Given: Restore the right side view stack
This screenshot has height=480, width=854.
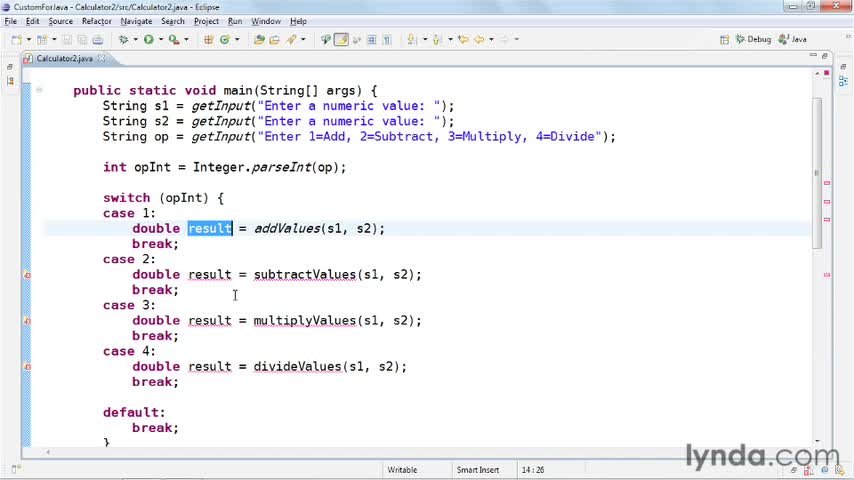Looking at the screenshot, I should [x=843, y=66].
